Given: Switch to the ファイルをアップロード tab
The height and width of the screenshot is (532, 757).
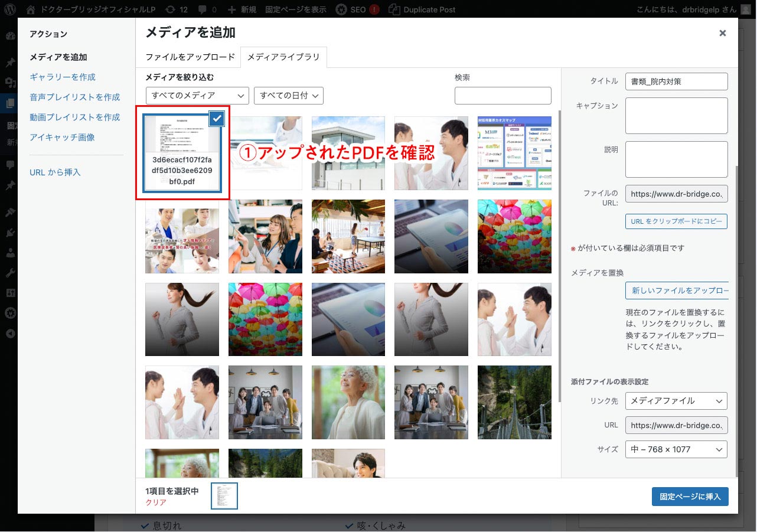Looking at the screenshot, I should 190,57.
